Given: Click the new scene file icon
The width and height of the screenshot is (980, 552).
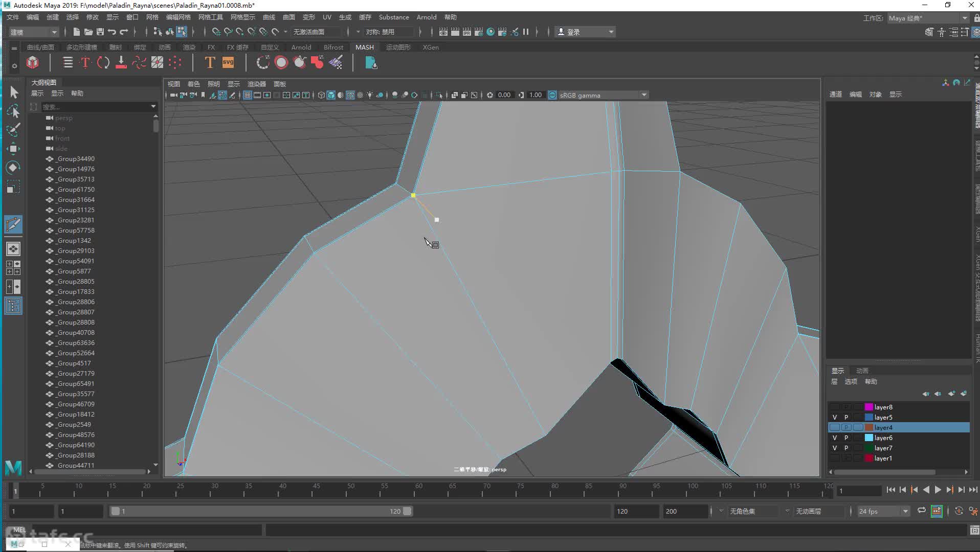Looking at the screenshot, I should (76, 32).
